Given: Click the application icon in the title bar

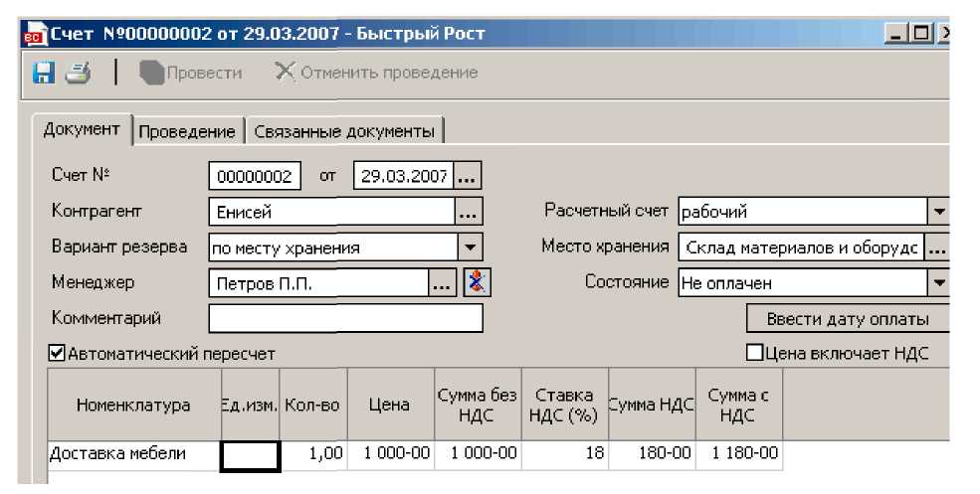Looking at the screenshot, I should (35, 35).
